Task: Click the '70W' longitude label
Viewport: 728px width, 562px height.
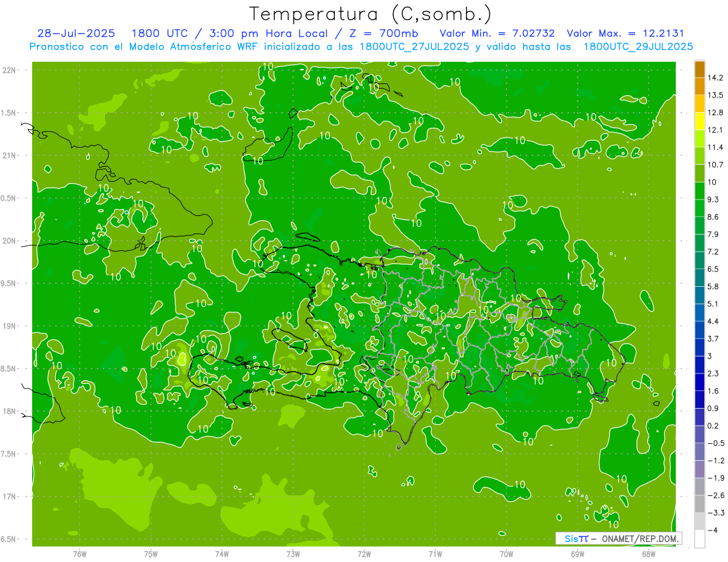Action: pyautogui.click(x=507, y=554)
